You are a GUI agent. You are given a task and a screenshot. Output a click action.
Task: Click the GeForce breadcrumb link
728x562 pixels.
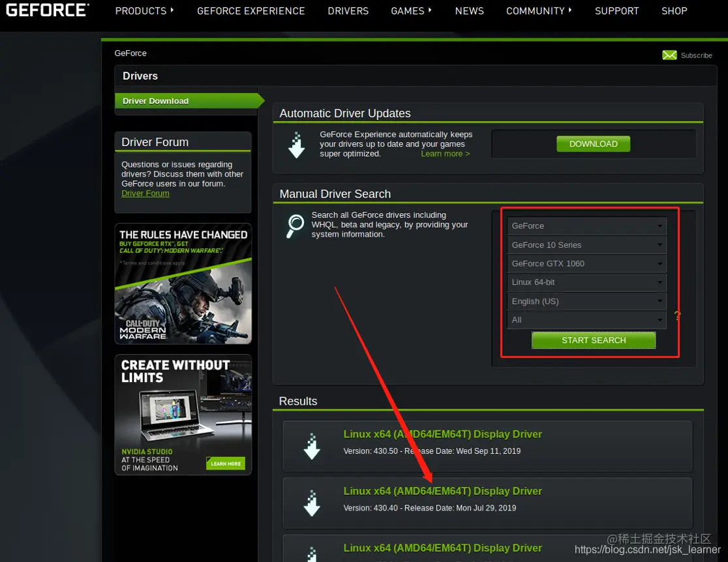point(130,53)
